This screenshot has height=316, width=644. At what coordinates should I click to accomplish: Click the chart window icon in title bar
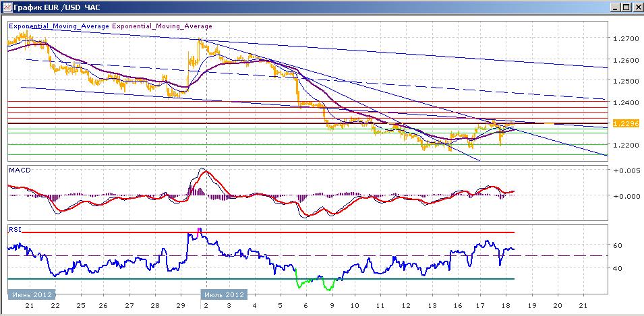click(7, 7)
